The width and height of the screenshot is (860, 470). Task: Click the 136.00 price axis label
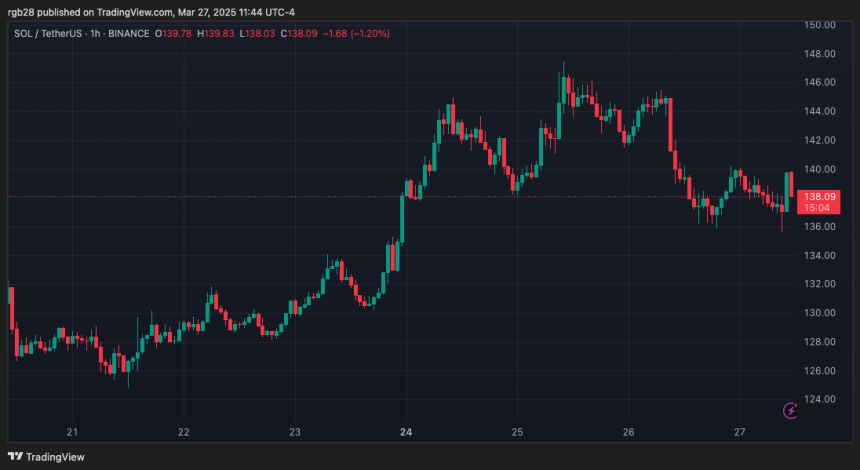(819, 226)
